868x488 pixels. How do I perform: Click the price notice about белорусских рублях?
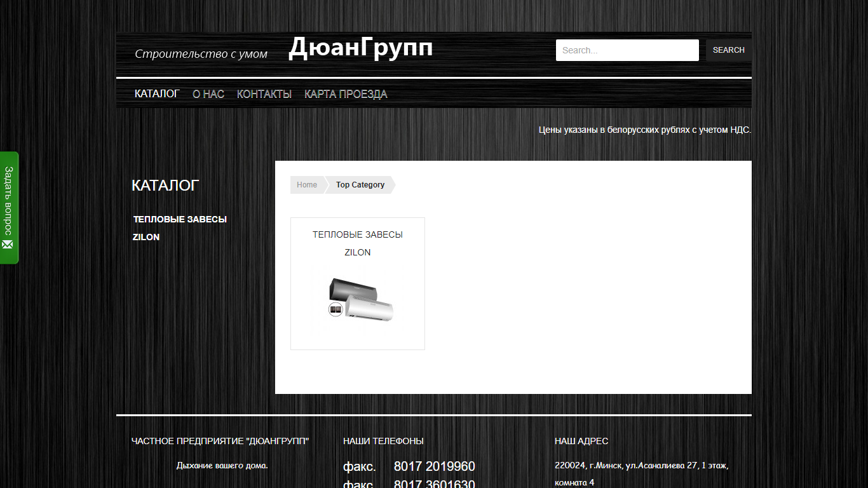tap(645, 130)
